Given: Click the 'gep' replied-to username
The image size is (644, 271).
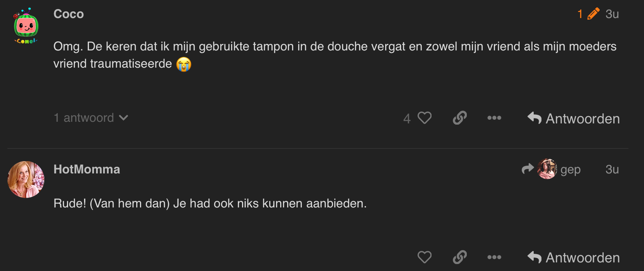Looking at the screenshot, I should 570,170.
